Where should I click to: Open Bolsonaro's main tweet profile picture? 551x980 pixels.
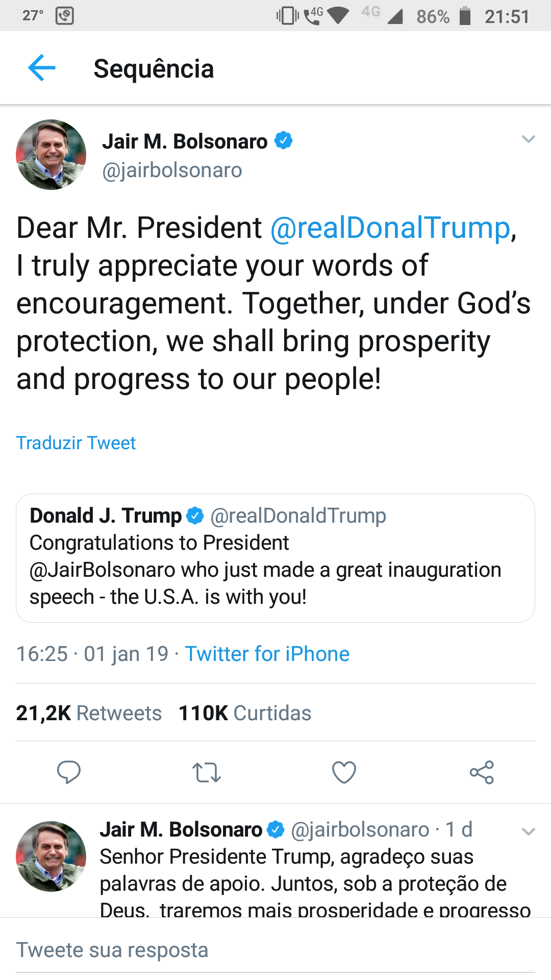(x=51, y=155)
